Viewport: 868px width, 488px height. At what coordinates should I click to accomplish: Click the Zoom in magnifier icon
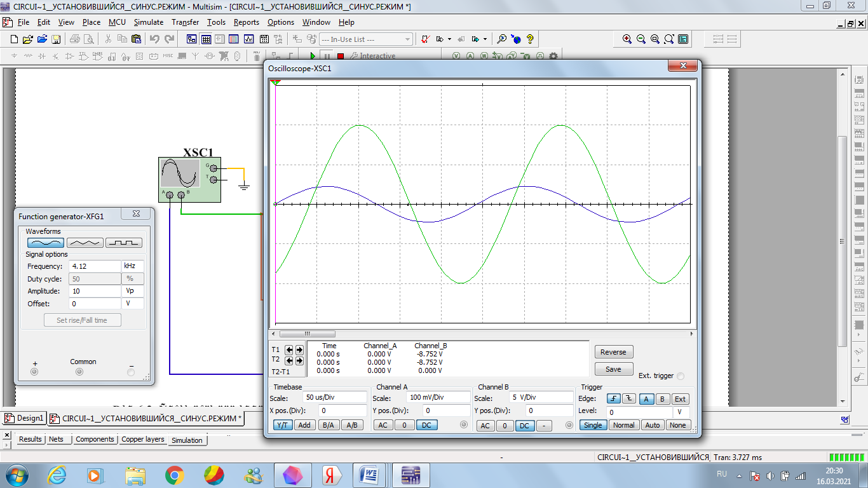pyautogui.click(x=627, y=39)
